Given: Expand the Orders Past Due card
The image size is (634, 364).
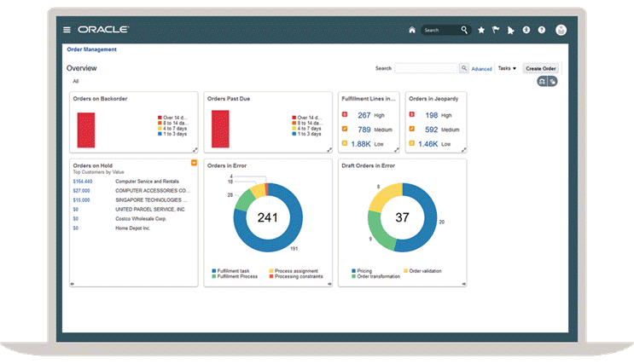Looking at the screenshot, I should 329,150.
